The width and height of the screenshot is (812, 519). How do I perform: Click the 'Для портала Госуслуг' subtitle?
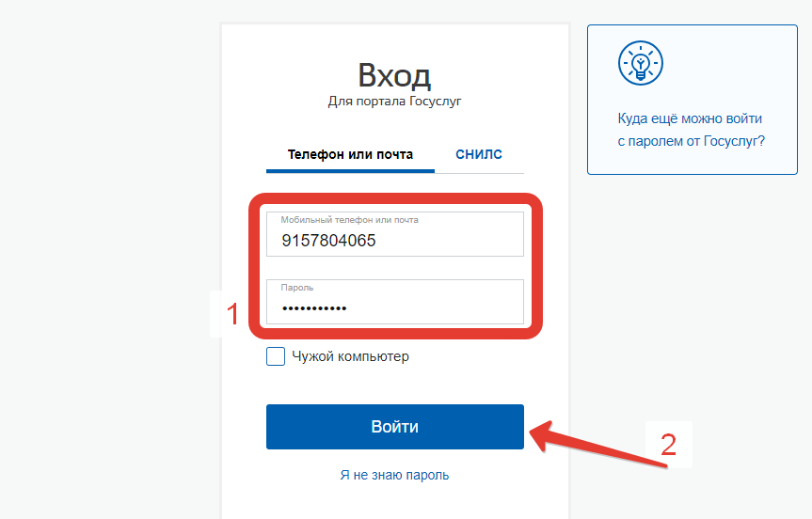point(394,101)
